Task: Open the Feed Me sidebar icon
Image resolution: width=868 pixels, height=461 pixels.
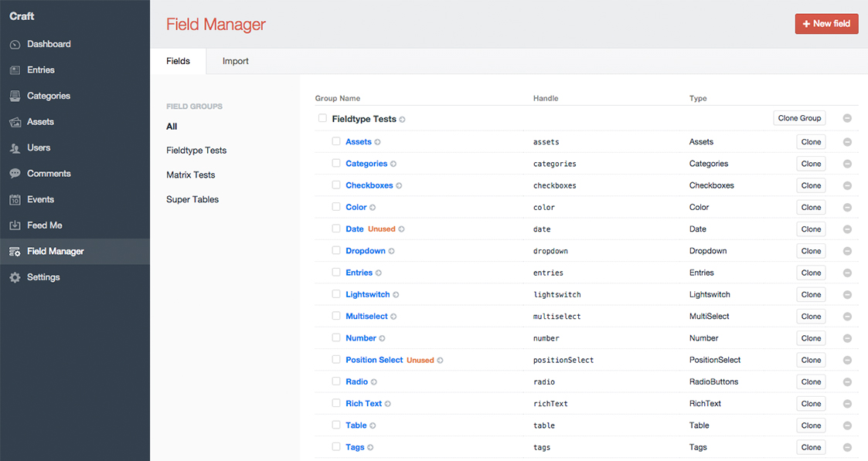Action: (x=15, y=225)
